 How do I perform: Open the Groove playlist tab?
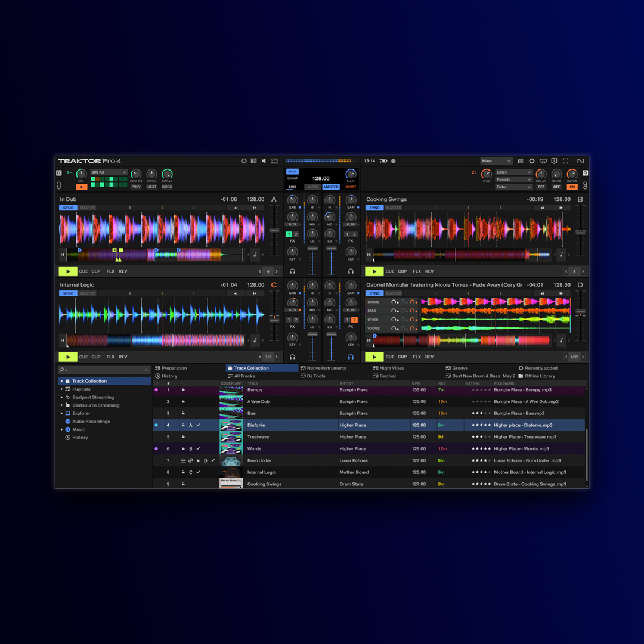(x=457, y=368)
